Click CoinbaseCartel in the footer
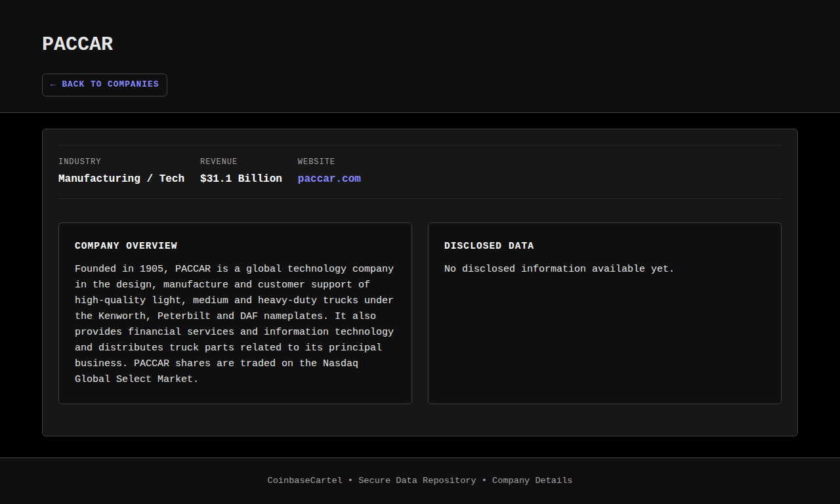Image resolution: width=840 pixels, height=504 pixels. tap(304, 480)
